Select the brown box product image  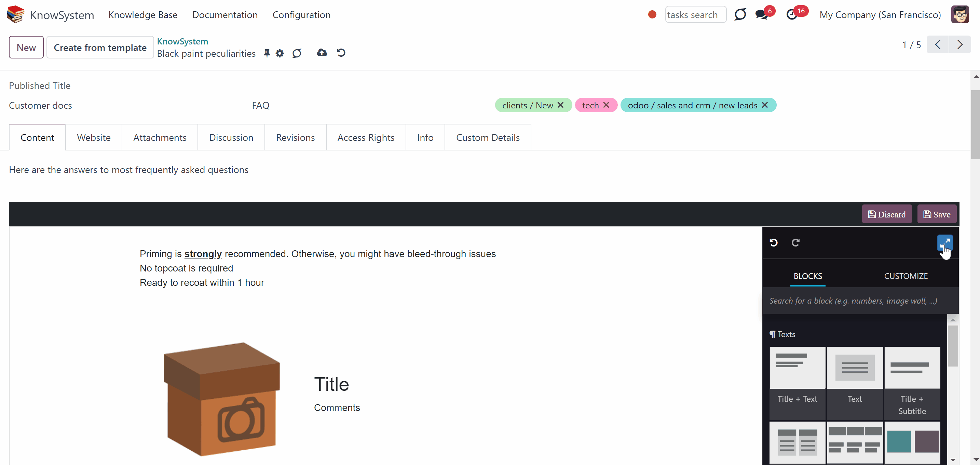pyautogui.click(x=222, y=399)
